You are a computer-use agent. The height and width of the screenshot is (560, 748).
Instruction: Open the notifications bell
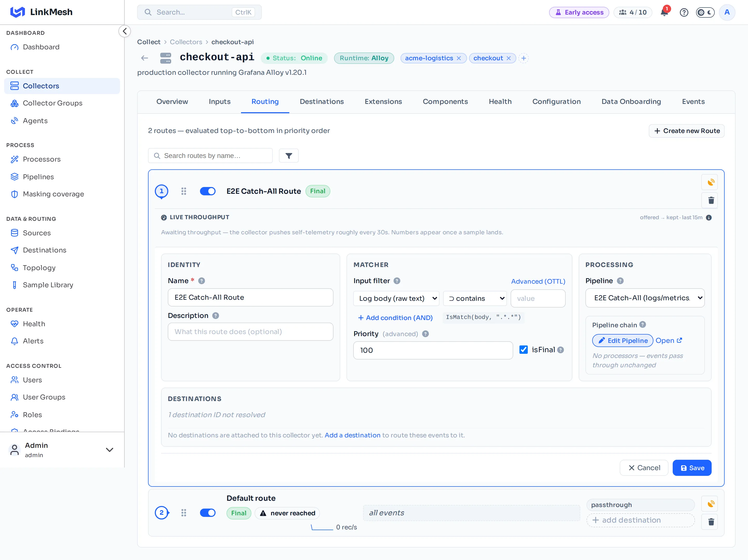click(x=664, y=12)
